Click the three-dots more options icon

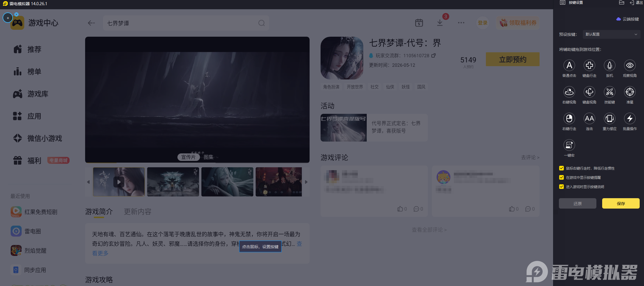pyautogui.click(x=461, y=23)
